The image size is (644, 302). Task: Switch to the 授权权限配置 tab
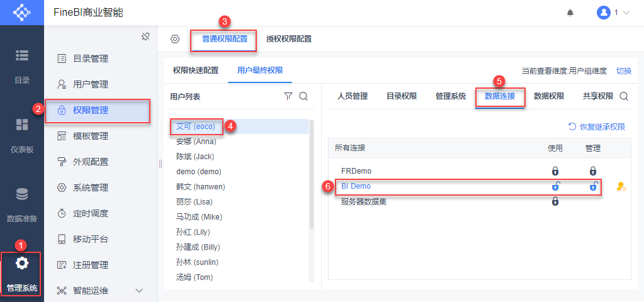pyautogui.click(x=288, y=39)
